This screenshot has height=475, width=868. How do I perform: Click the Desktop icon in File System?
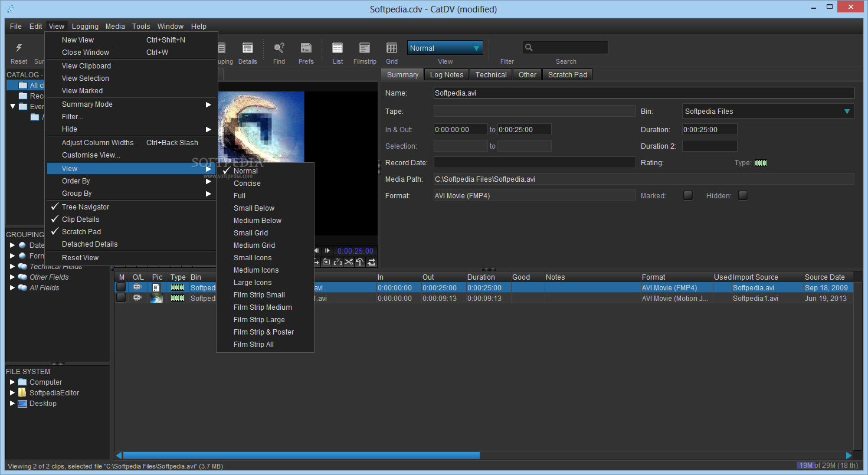[x=22, y=404]
